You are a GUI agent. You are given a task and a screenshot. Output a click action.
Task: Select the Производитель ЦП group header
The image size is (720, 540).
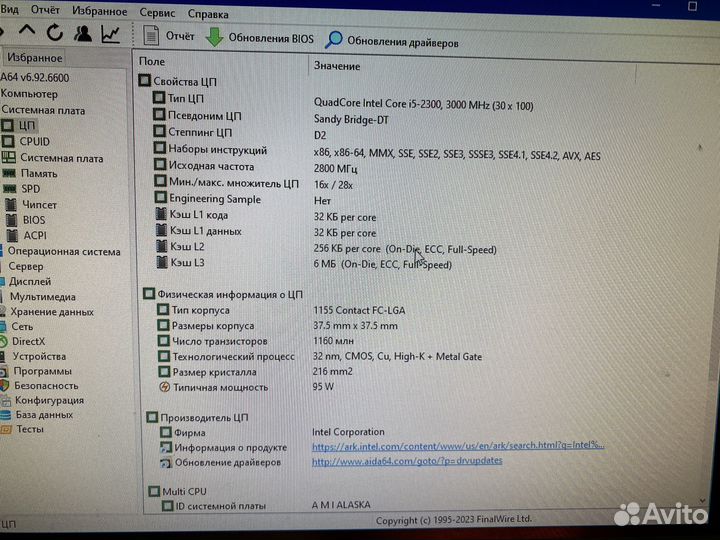click(204, 417)
